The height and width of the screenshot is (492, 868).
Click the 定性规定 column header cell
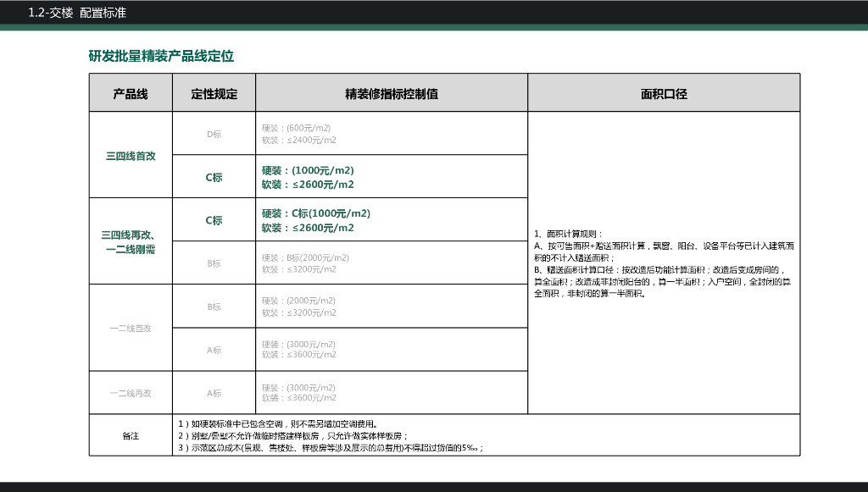(x=214, y=93)
